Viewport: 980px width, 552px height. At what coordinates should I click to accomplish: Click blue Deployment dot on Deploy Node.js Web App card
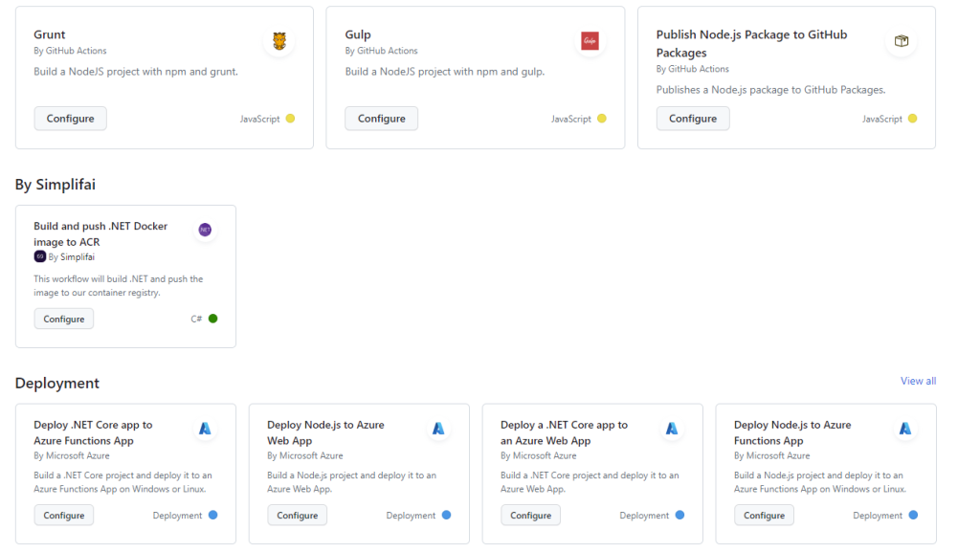click(x=446, y=515)
